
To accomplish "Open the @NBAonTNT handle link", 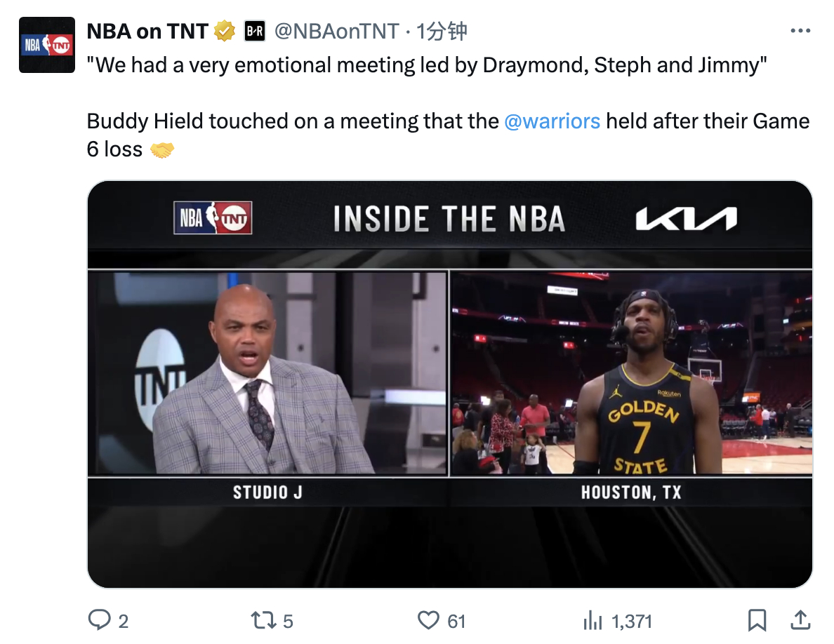I will 337,32.
